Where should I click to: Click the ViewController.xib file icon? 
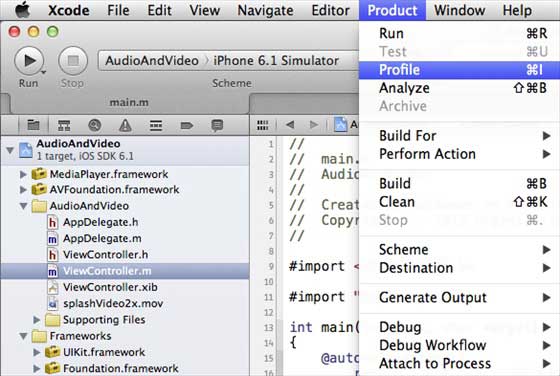tap(52, 287)
